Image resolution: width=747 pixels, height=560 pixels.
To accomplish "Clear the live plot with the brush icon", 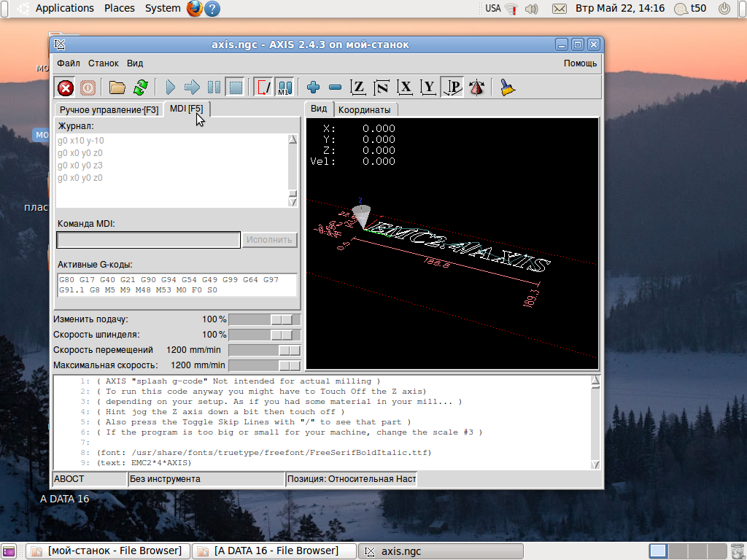I will (x=508, y=88).
